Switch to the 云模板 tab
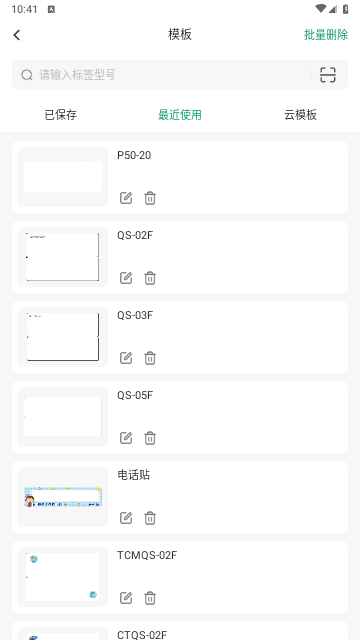The width and height of the screenshot is (360, 640). (300, 115)
